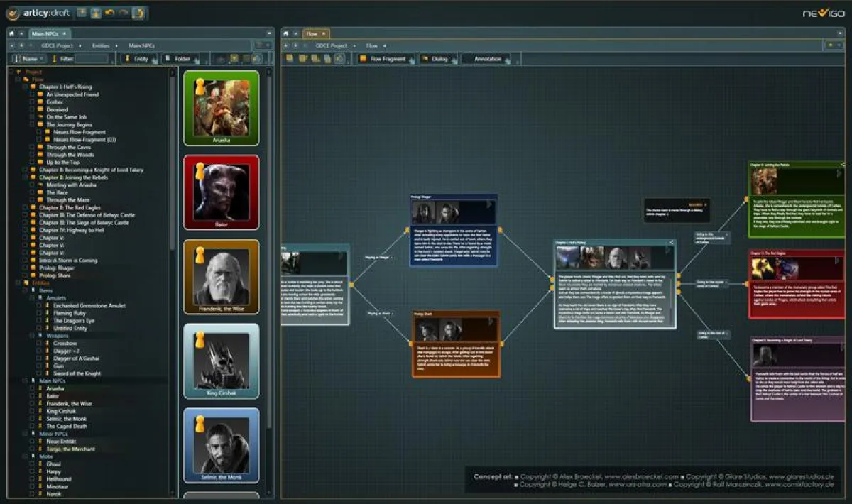
Task: Select the Annotation tool
Action: click(x=488, y=59)
